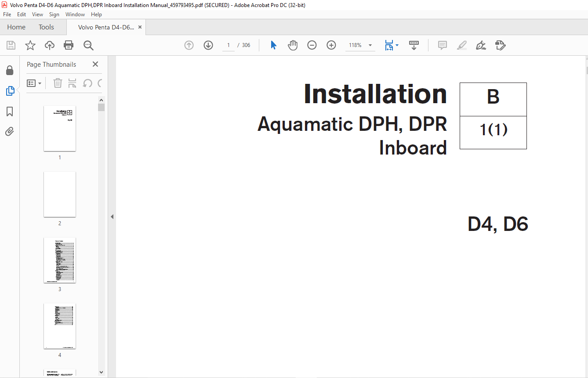Open the zoom level dropdown
This screenshot has width=588, height=378.
click(x=370, y=45)
